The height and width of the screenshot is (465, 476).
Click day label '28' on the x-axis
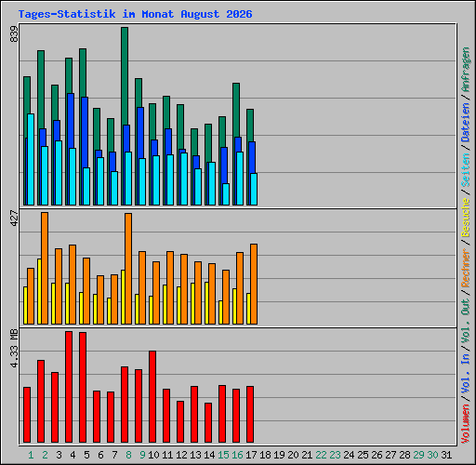click(x=404, y=455)
